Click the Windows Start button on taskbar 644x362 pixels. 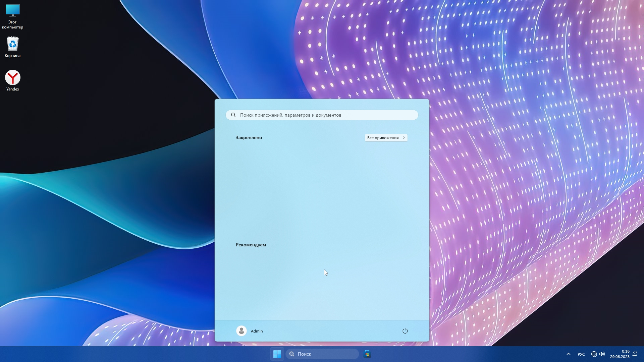click(277, 354)
